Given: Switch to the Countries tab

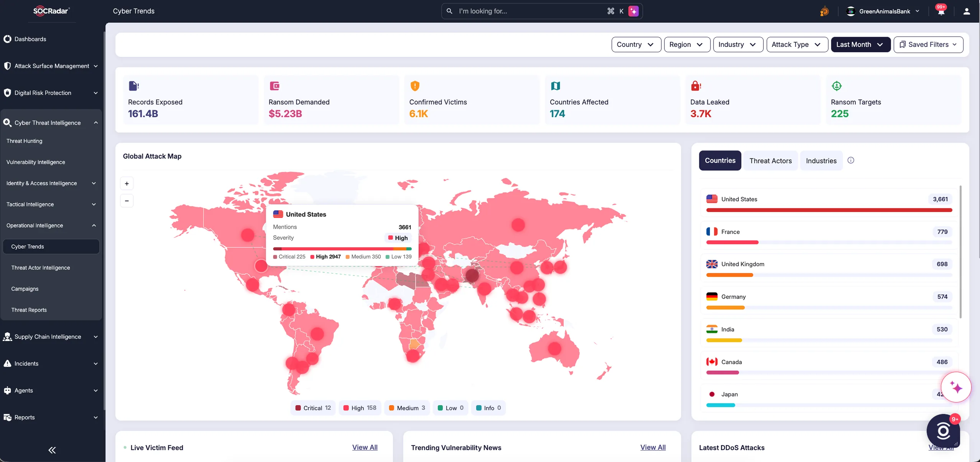Looking at the screenshot, I should (x=720, y=160).
